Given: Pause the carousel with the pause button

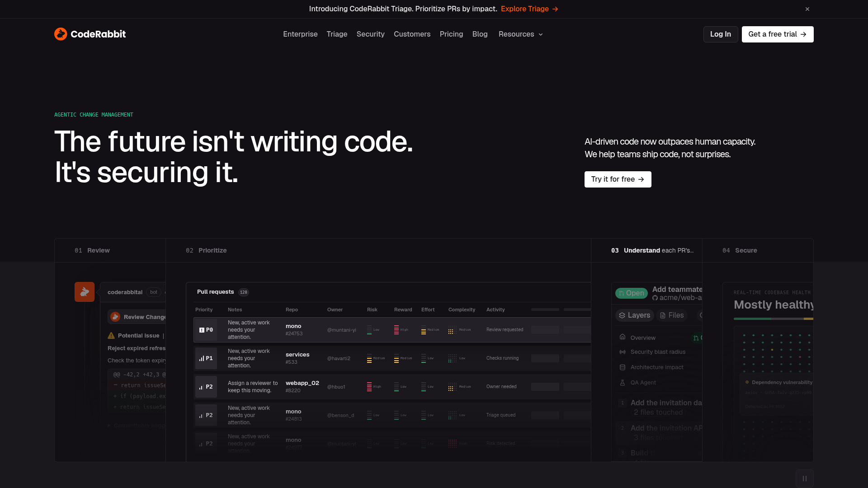Looking at the screenshot, I should coord(805,478).
